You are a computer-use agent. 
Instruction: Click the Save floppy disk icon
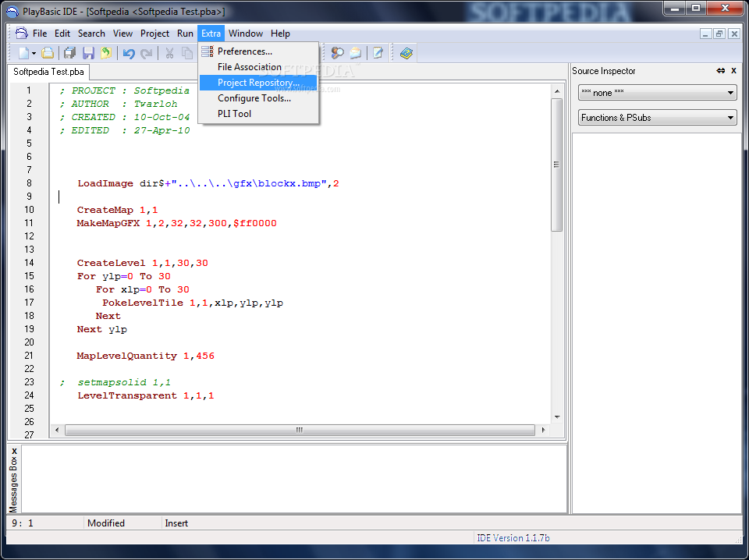point(88,53)
